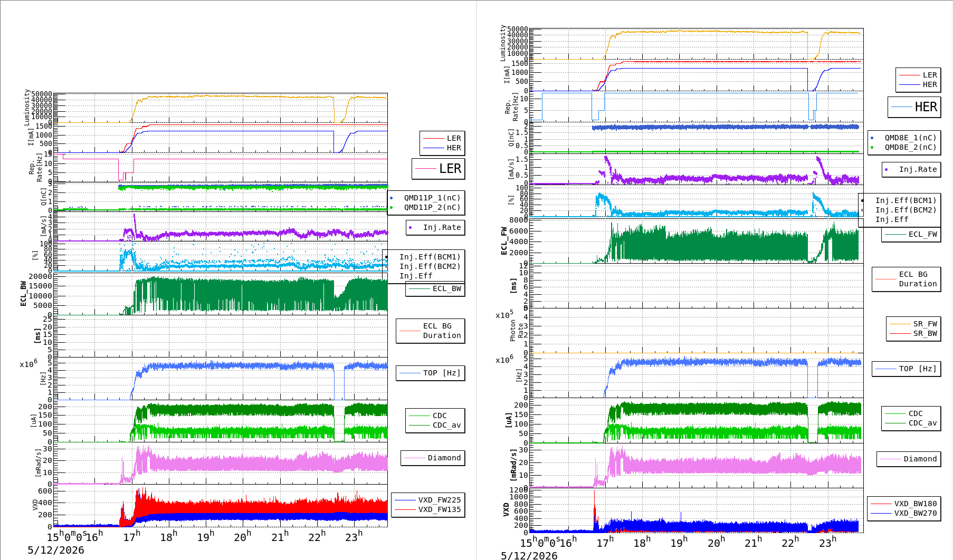Click the VXD_BW270 legend label
Screen dimensions: 953x560
click(x=916, y=513)
